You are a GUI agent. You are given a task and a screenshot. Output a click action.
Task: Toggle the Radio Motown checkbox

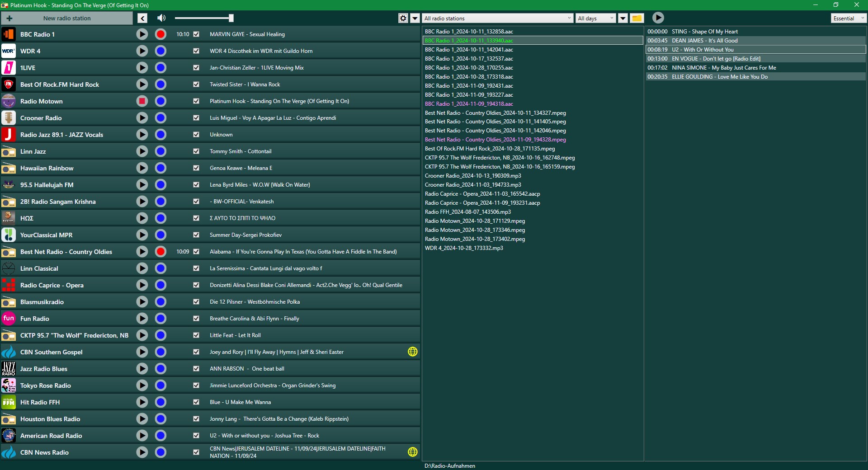pyautogui.click(x=196, y=101)
